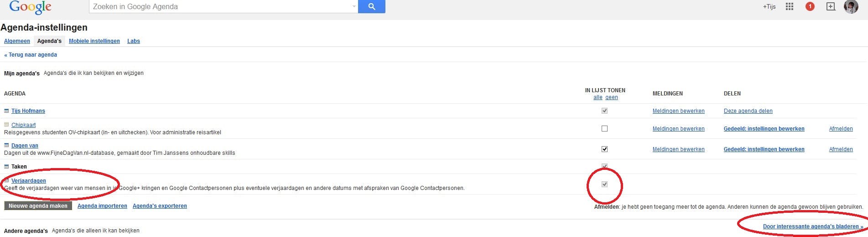This screenshot has width=868, height=237.
Task: Click calendar icon beside Dagen van
Action: 6,146
